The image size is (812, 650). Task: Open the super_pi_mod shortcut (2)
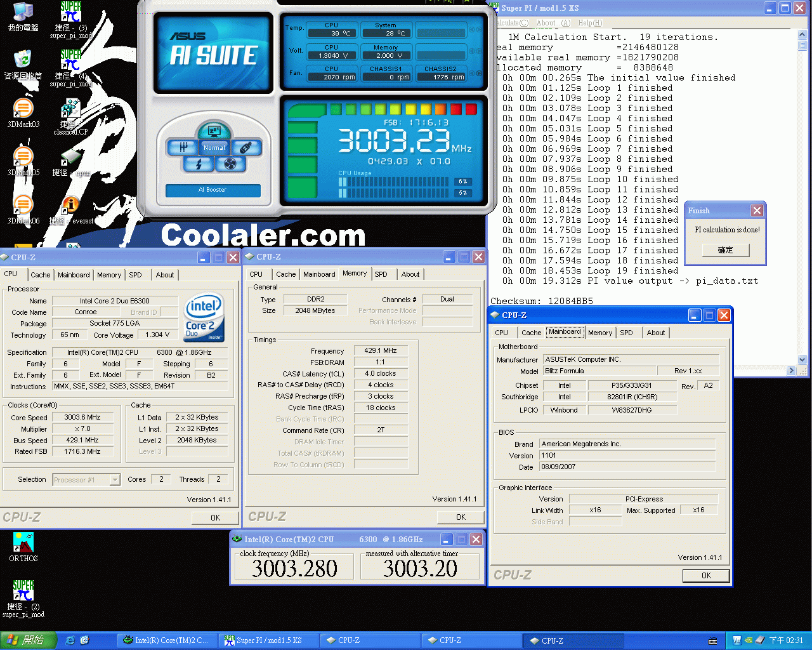click(23, 598)
